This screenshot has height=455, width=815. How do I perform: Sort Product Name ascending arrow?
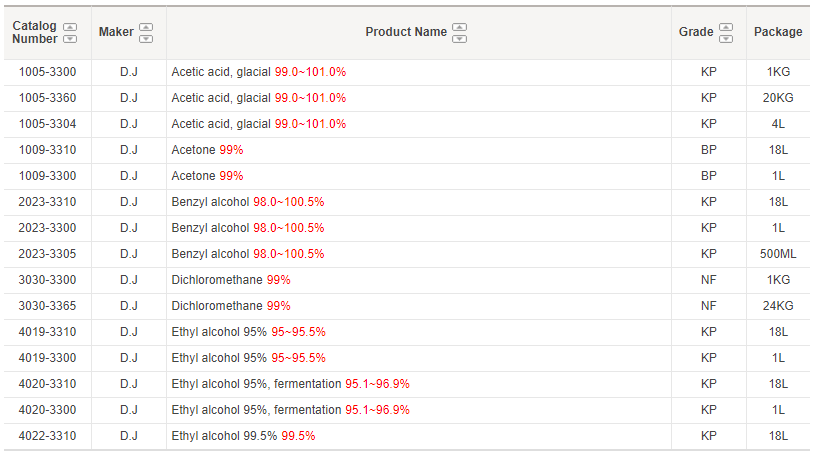[459, 27]
